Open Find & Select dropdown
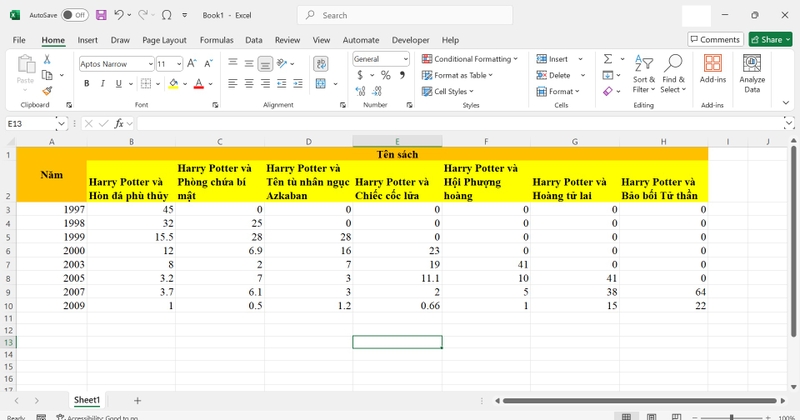The image size is (800, 420). click(673, 74)
